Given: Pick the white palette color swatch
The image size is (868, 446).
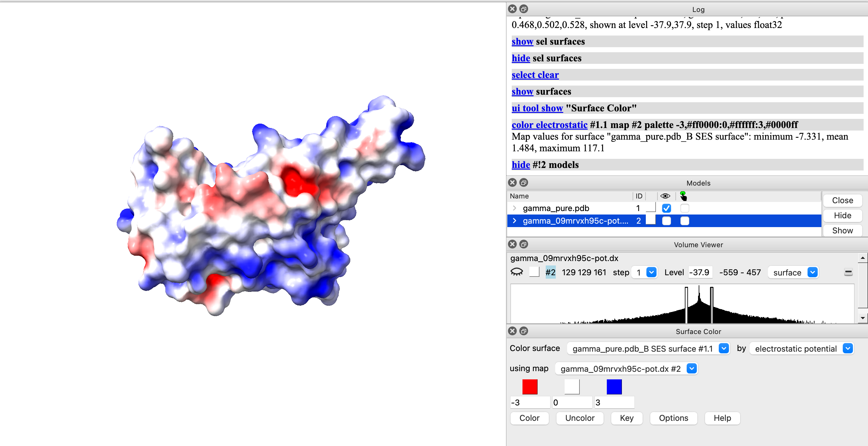Looking at the screenshot, I should (x=572, y=387).
